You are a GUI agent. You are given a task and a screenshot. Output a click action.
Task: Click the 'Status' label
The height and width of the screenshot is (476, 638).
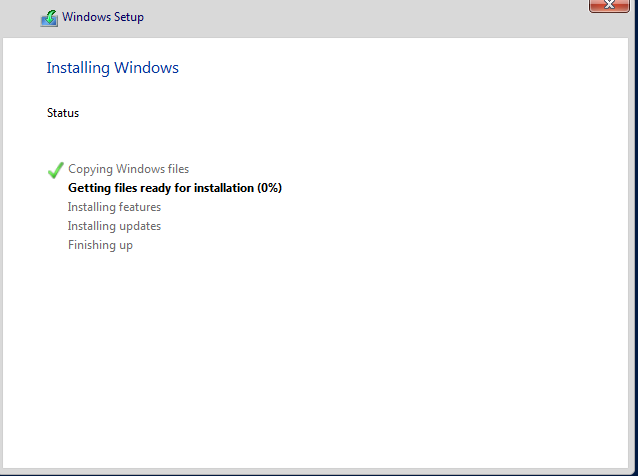tap(63, 113)
